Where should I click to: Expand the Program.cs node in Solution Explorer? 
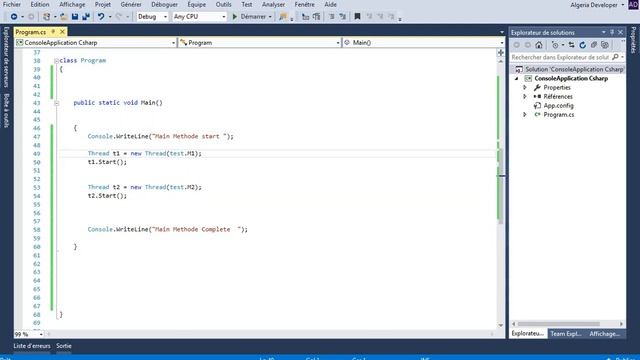[525, 115]
